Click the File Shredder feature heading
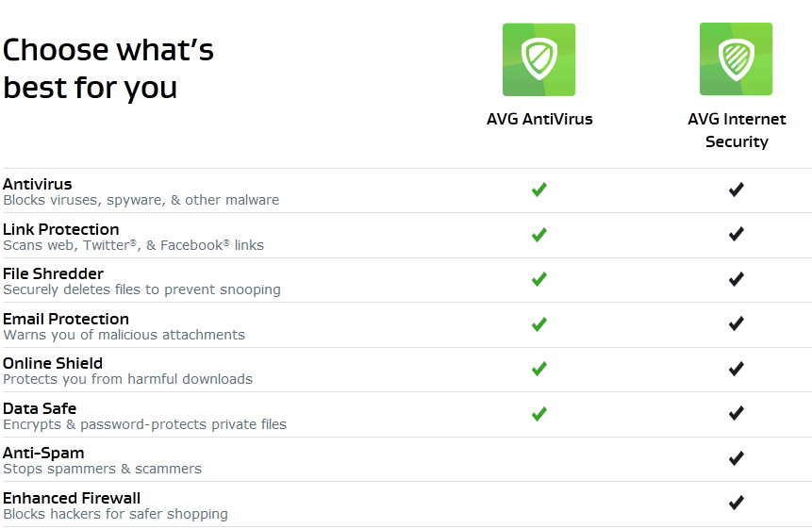Screen dimensions: 812x529 53,273
